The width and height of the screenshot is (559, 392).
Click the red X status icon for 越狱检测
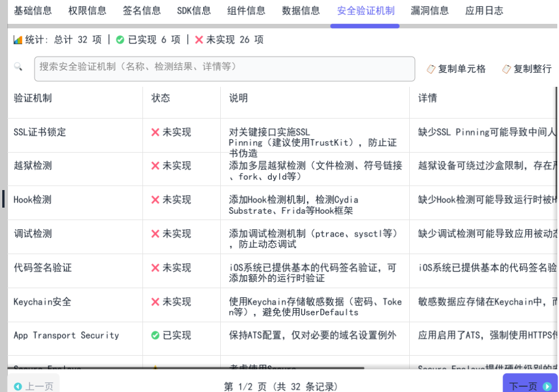[x=155, y=166]
